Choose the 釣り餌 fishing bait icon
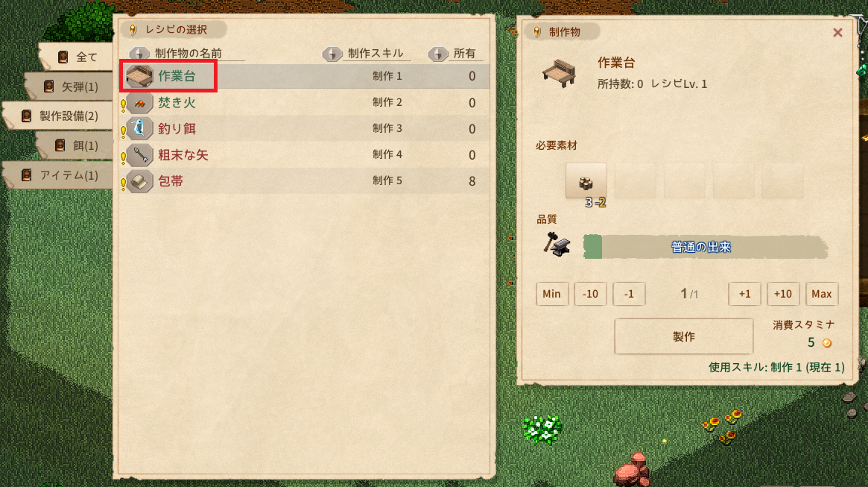 [x=139, y=128]
